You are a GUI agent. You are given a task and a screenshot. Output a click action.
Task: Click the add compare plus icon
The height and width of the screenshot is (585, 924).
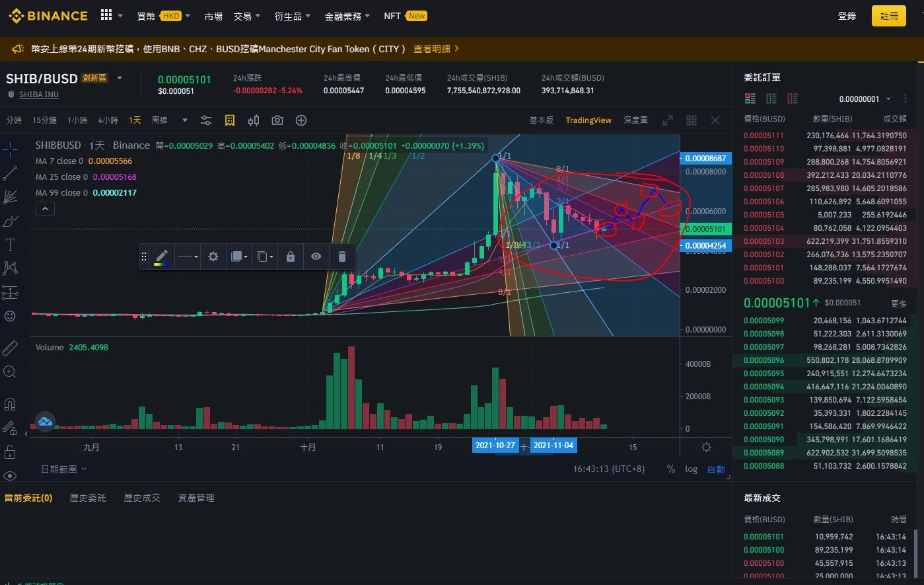(x=301, y=120)
